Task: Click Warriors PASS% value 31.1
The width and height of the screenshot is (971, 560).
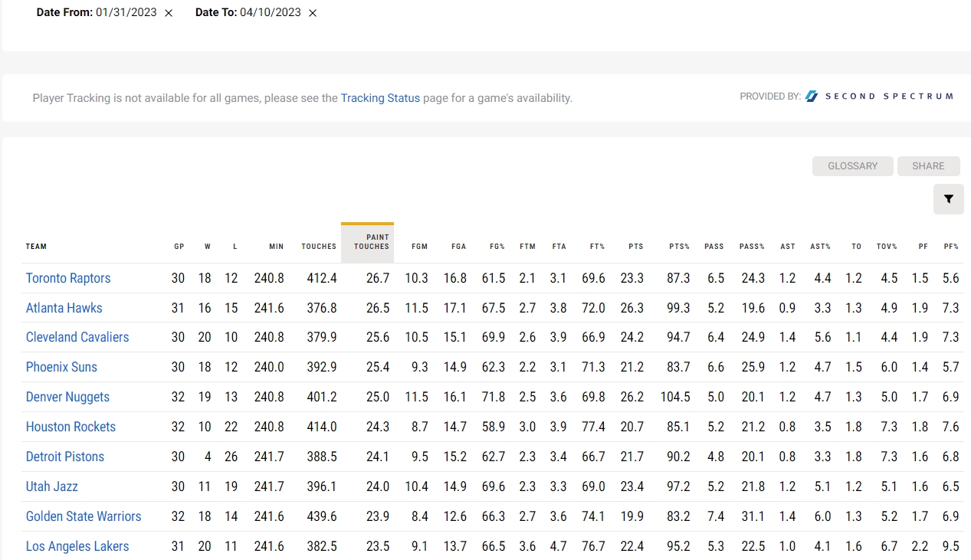Action: click(753, 516)
